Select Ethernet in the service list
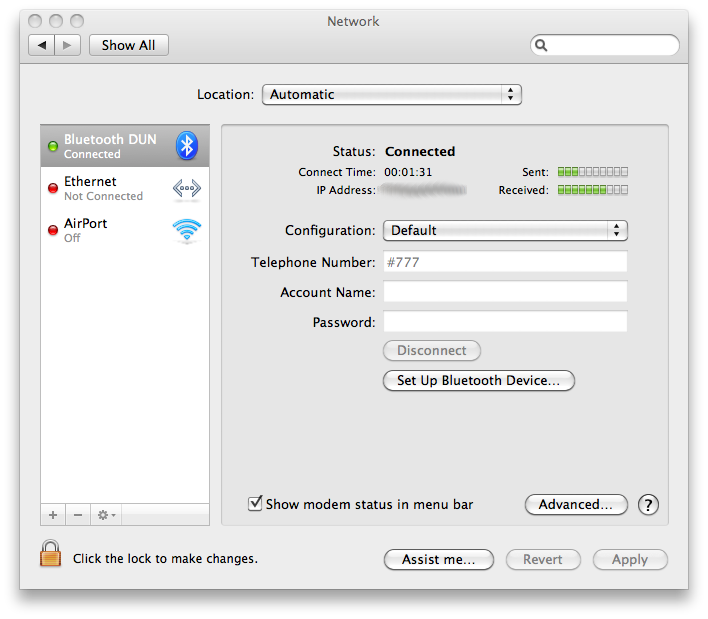 click(125, 188)
